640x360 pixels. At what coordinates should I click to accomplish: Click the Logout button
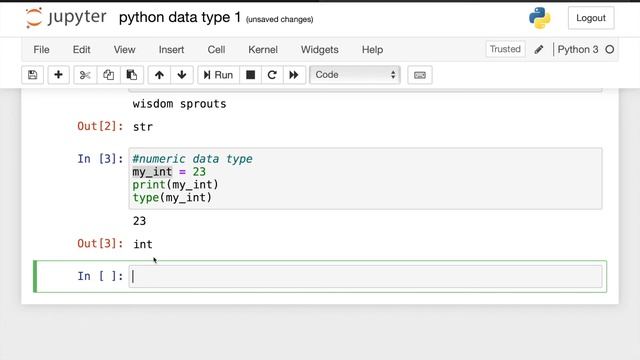click(x=591, y=18)
